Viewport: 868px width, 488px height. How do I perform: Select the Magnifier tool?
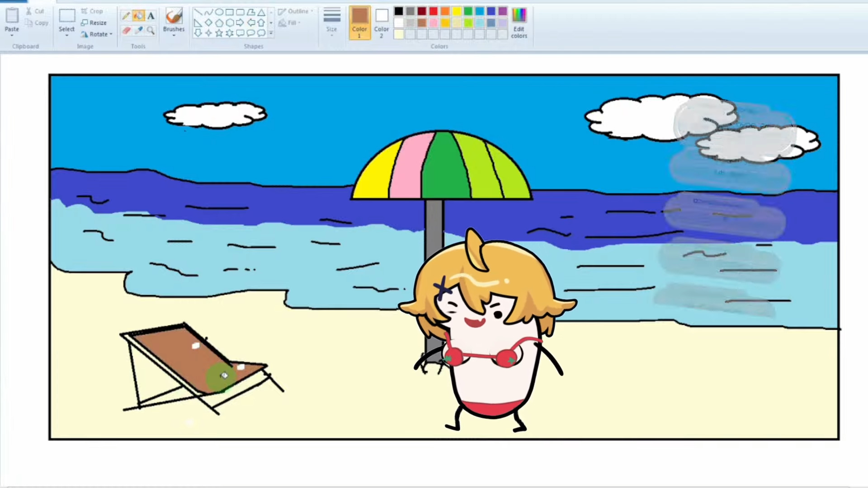click(151, 30)
